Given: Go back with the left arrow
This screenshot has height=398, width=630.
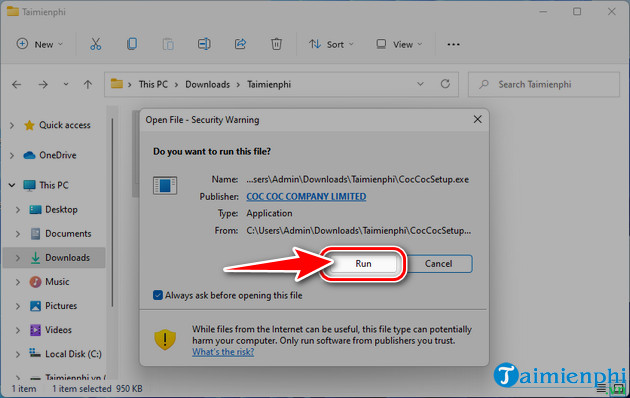Looking at the screenshot, I should coord(16,84).
